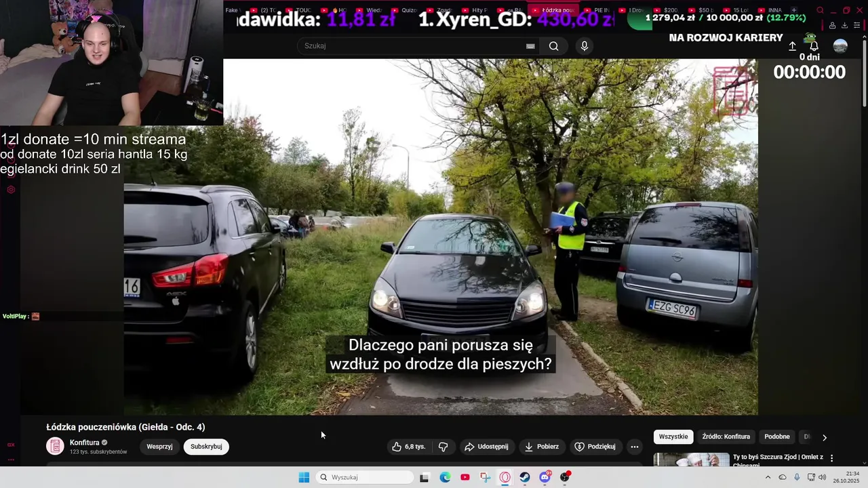
Task: Open 'Ty to byś Szczura Zjod' video thumbnail
Action: (x=691, y=460)
